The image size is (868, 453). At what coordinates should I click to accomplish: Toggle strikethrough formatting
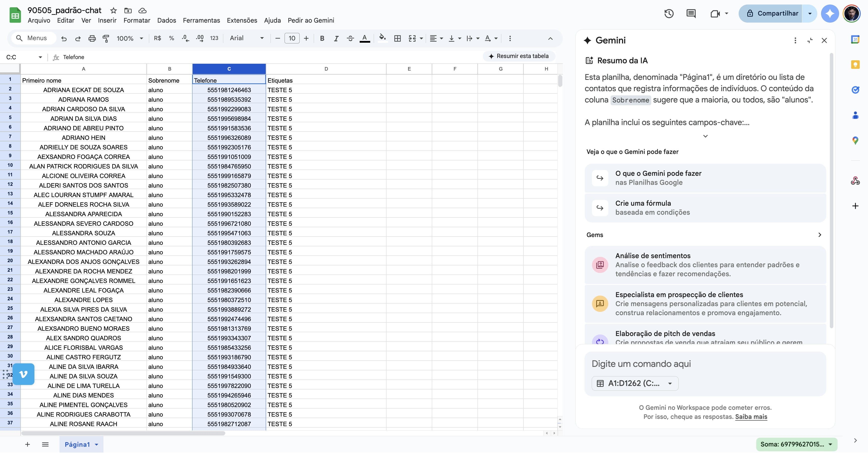click(350, 38)
